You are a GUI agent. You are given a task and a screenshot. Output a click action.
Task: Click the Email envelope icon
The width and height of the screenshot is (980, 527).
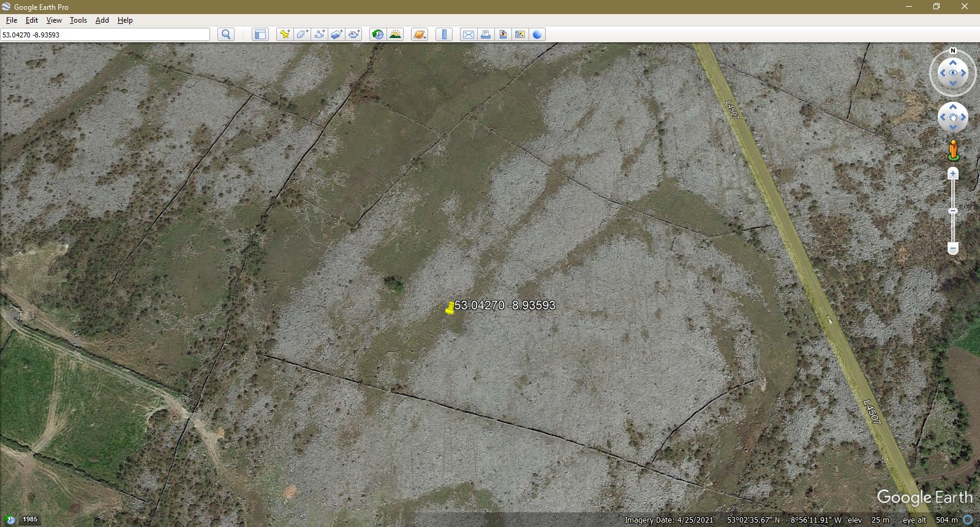click(469, 34)
